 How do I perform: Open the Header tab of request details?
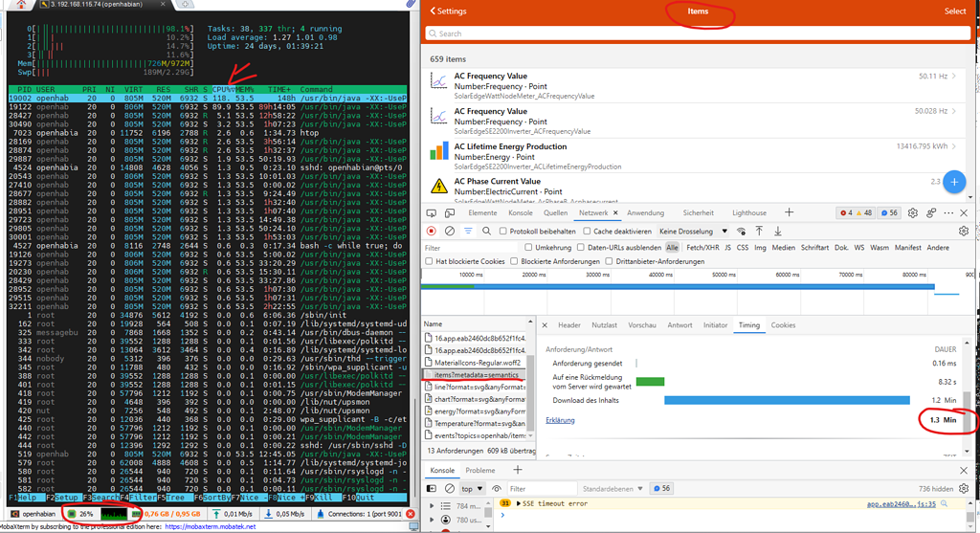(x=569, y=325)
